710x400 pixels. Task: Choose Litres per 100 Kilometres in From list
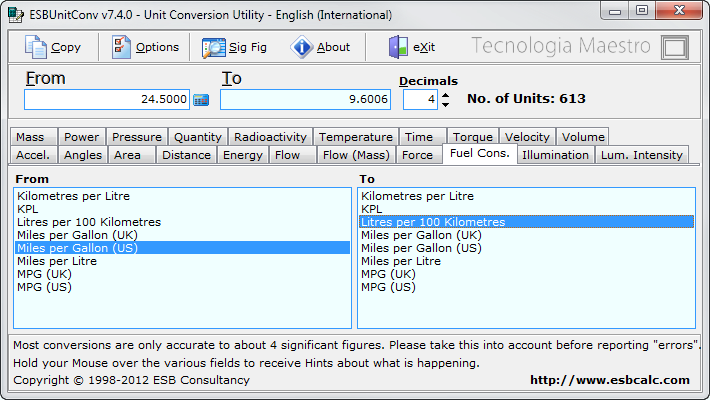[x=182, y=222]
